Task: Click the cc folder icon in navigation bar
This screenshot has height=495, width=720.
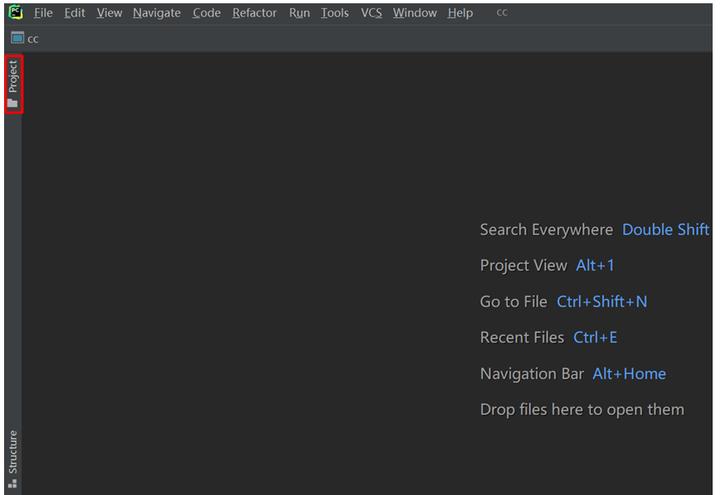Action: (x=17, y=38)
